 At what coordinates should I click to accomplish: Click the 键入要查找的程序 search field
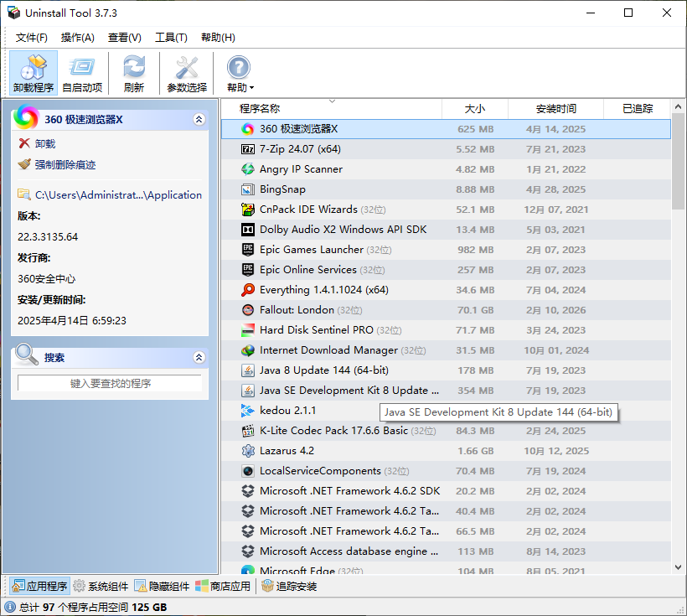tap(110, 383)
